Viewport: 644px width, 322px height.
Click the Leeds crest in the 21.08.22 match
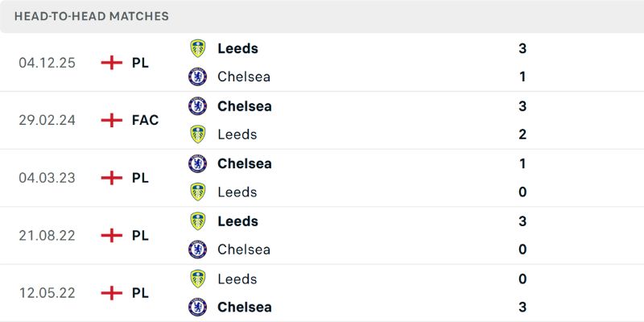click(197, 221)
